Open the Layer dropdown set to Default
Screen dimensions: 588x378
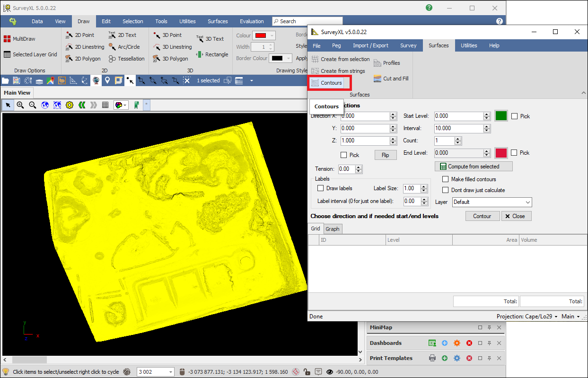(492, 202)
